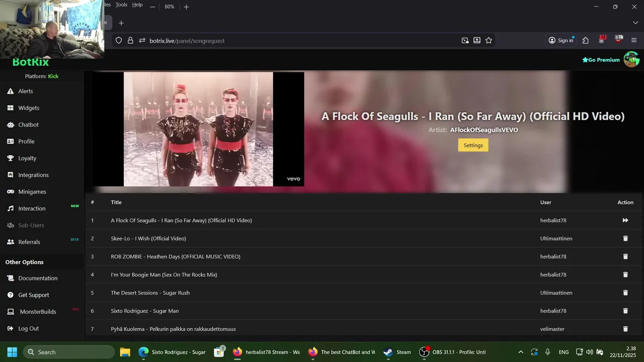Click the site padlock icon
This screenshot has height=362, width=644.
click(x=130, y=41)
